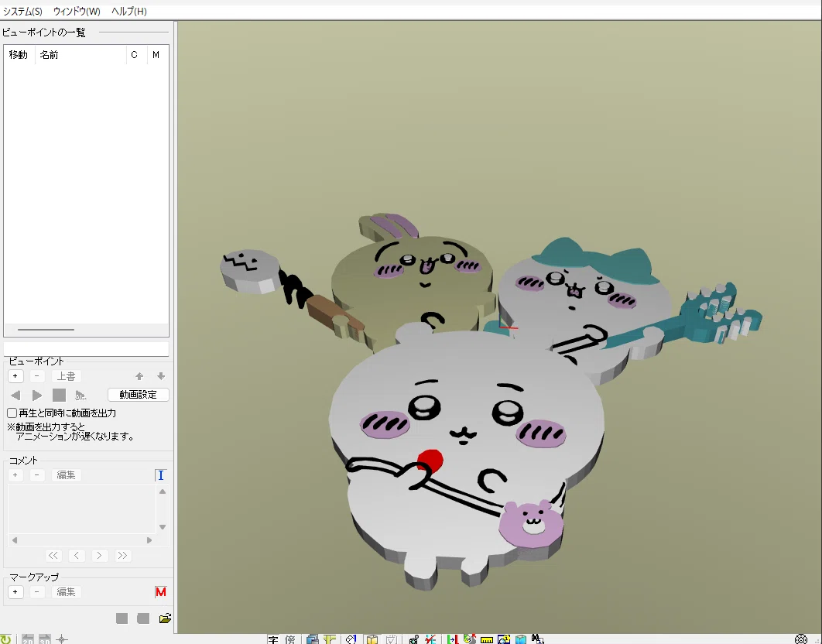Go to previous comment with < button
This screenshot has width=822, height=644.
tap(77, 555)
